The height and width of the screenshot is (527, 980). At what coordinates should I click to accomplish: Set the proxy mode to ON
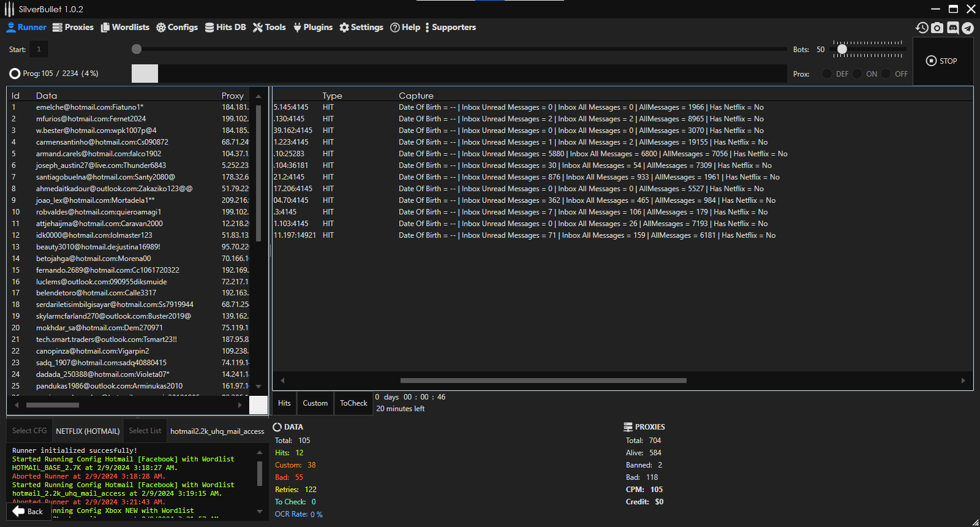tap(858, 74)
